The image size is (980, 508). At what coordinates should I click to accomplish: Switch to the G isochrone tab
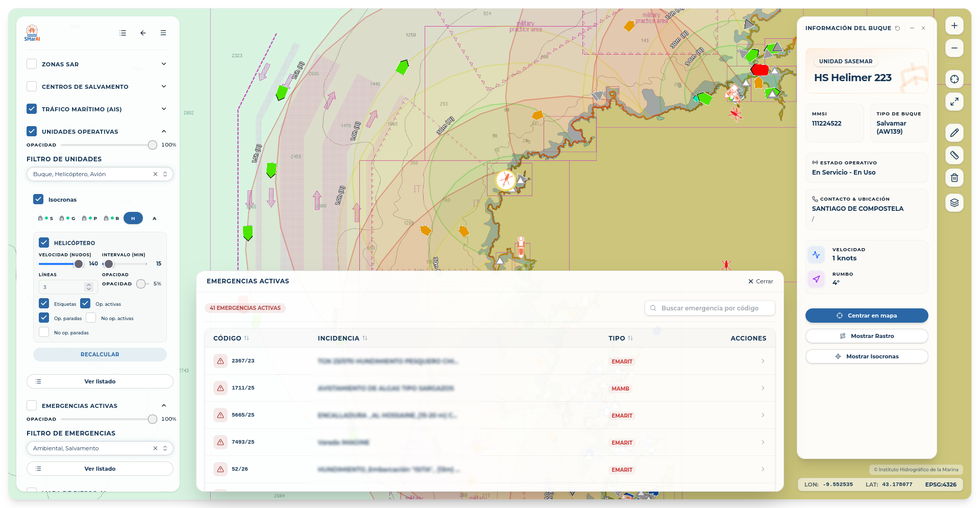pyautogui.click(x=67, y=218)
